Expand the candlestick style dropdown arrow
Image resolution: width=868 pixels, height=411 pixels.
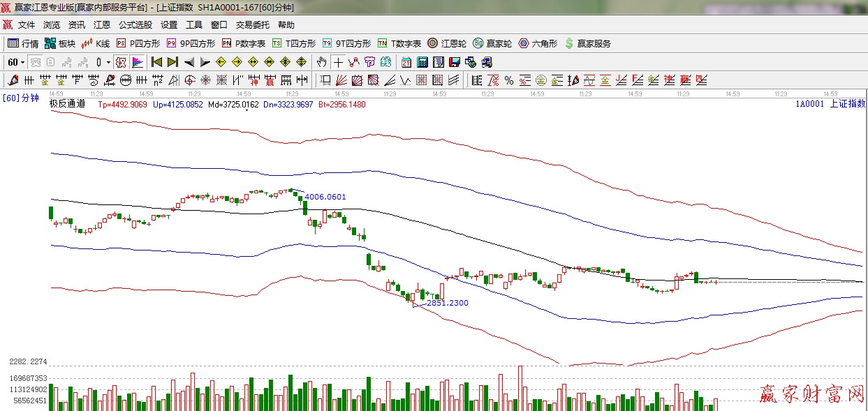pyautogui.click(x=108, y=62)
